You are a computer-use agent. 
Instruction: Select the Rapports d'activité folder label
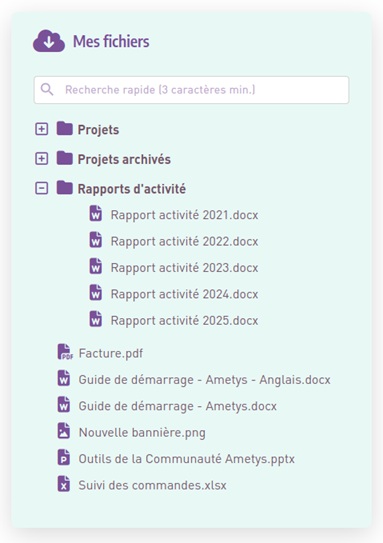tap(132, 189)
